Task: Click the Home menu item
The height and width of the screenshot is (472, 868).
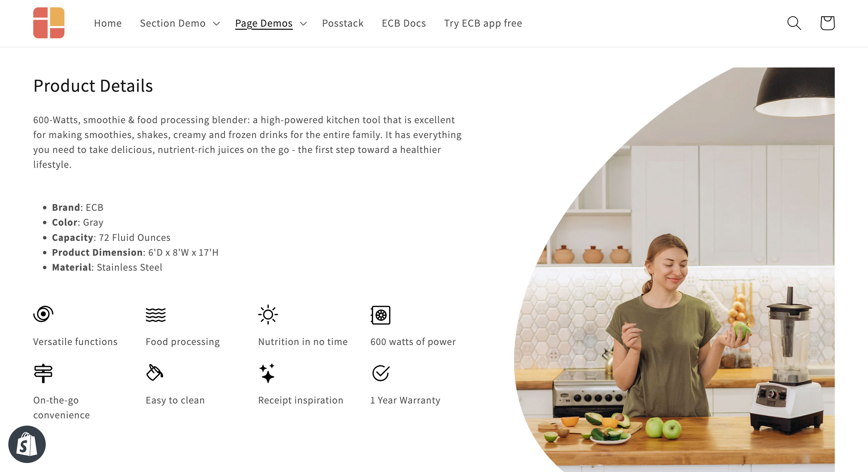Action: click(x=108, y=23)
